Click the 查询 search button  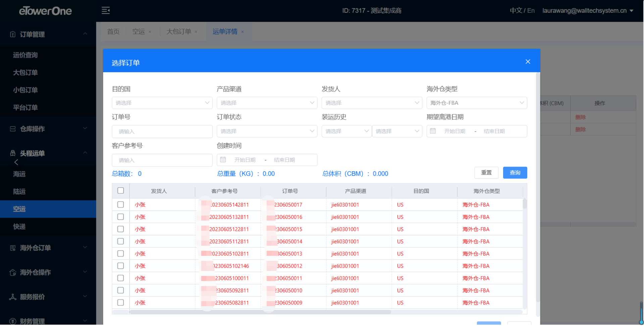(515, 173)
